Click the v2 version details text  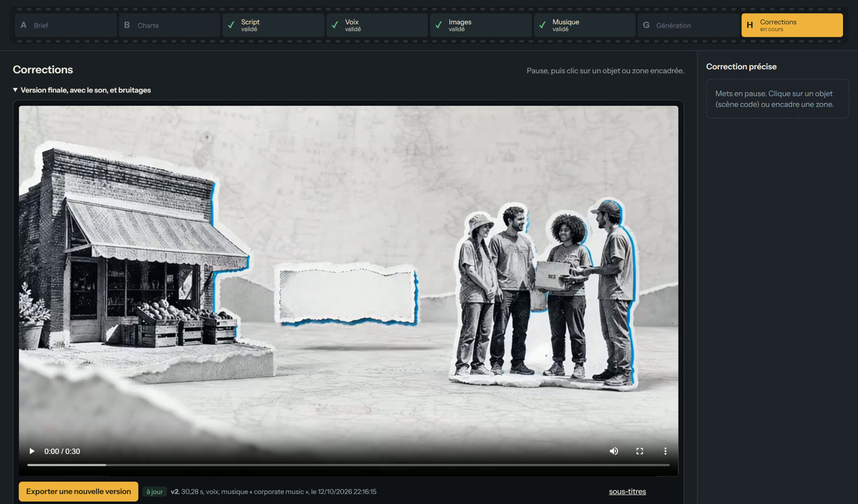click(273, 492)
